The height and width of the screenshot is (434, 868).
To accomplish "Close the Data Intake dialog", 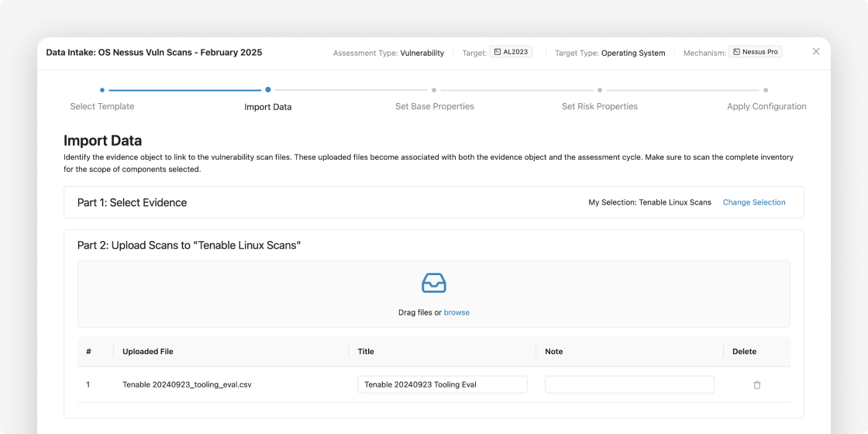I will (x=816, y=51).
